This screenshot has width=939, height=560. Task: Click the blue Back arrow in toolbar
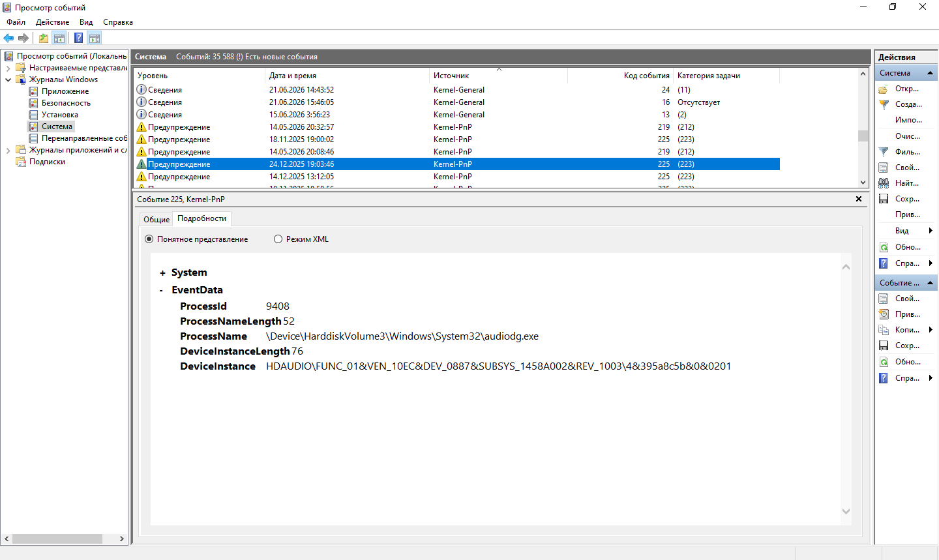8,38
